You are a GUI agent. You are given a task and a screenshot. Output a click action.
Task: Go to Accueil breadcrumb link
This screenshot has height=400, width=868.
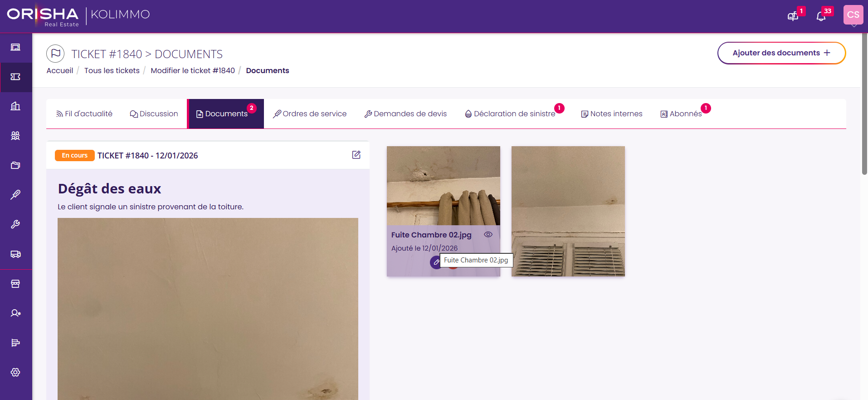60,71
